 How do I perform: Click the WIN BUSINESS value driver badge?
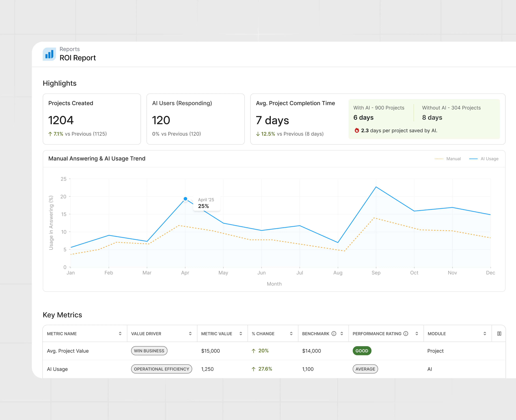(149, 351)
